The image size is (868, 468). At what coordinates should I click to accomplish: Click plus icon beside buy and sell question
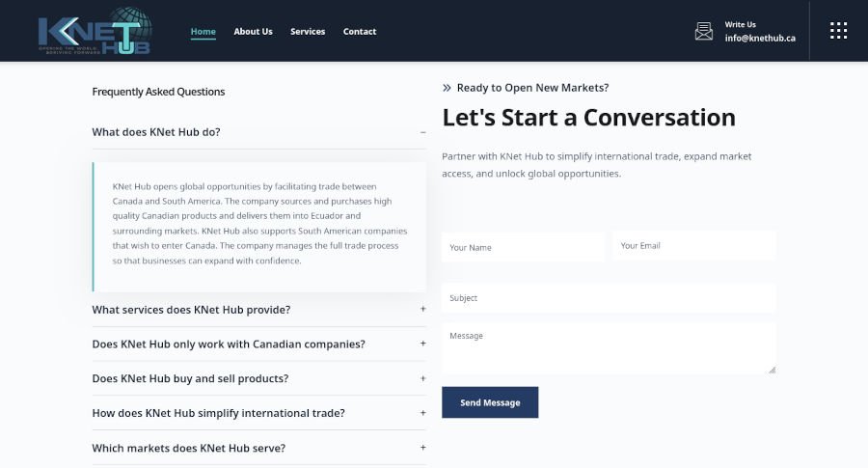tap(423, 378)
